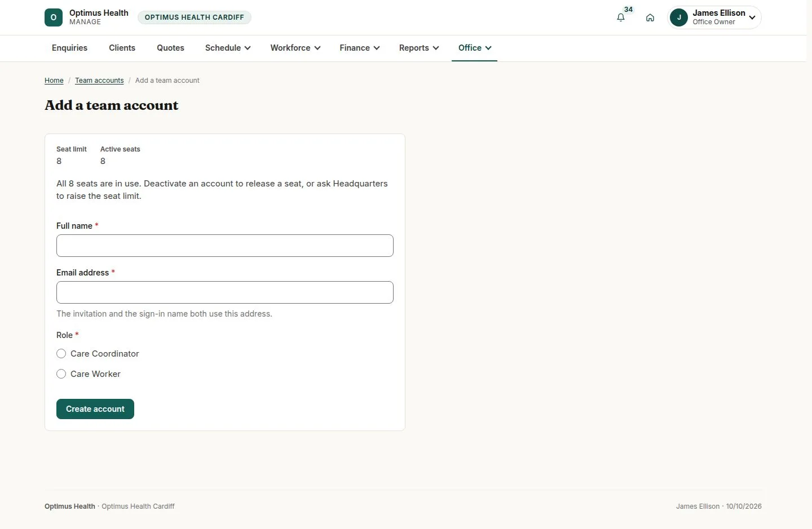Expand the Finance menu
This screenshot has width=812, height=529.
(360, 48)
